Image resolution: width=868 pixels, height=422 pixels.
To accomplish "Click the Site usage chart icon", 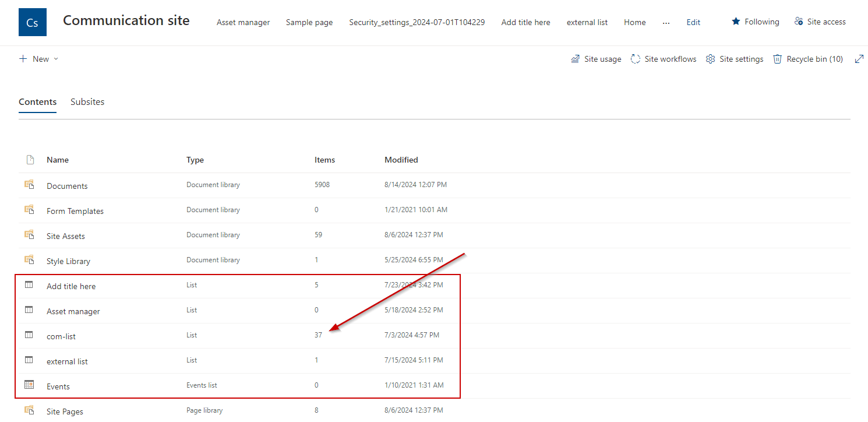I will tap(576, 58).
